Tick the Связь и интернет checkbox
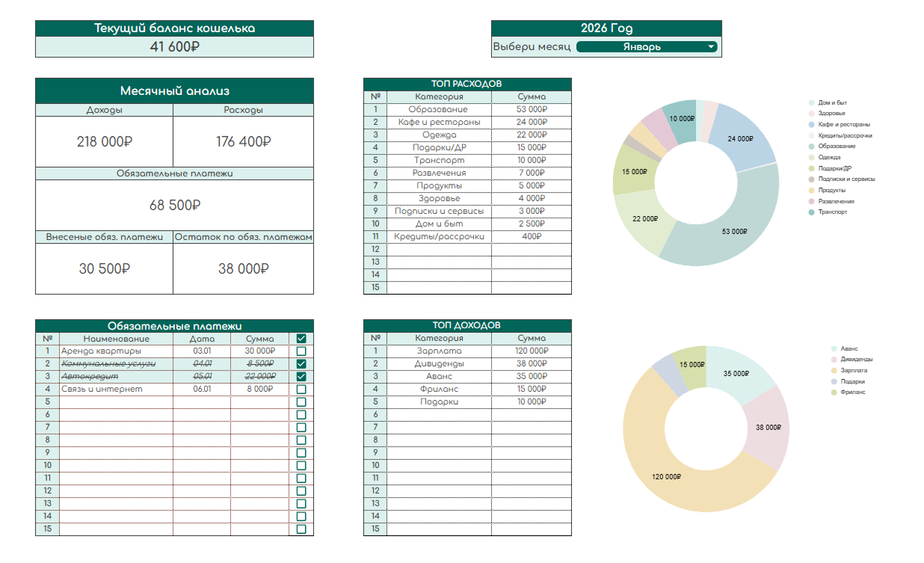This screenshot has height=563, width=924. click(x=301, y=390)
